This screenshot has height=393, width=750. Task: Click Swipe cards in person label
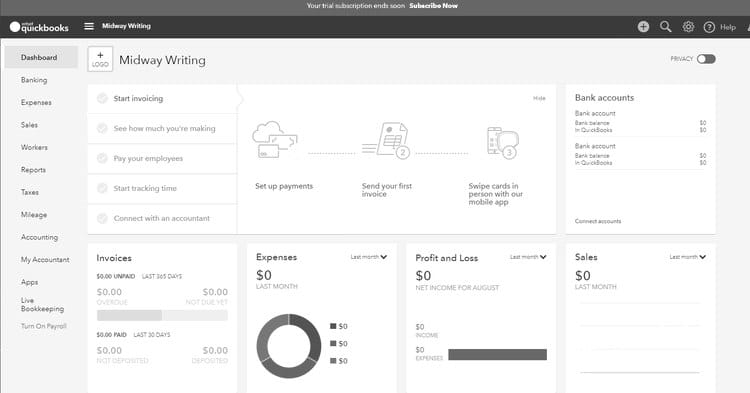(496, 194)
